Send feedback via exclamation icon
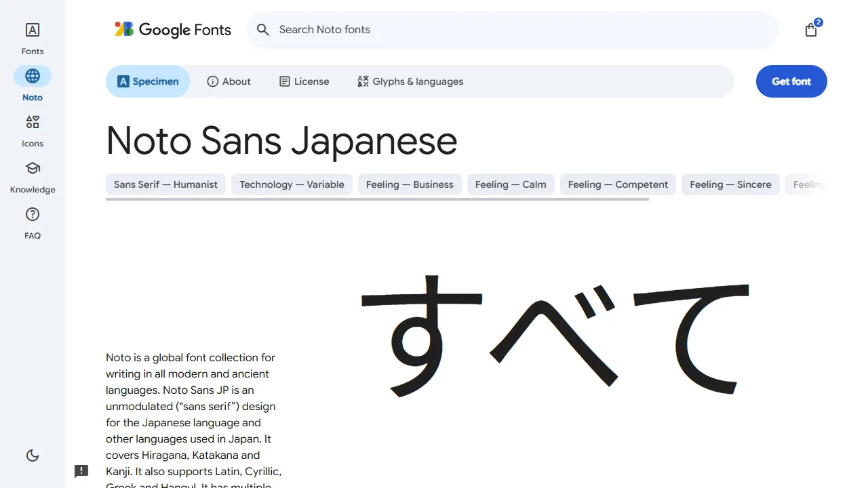The height and width of the screenshot is (488, 868). (x=81, y=471)
